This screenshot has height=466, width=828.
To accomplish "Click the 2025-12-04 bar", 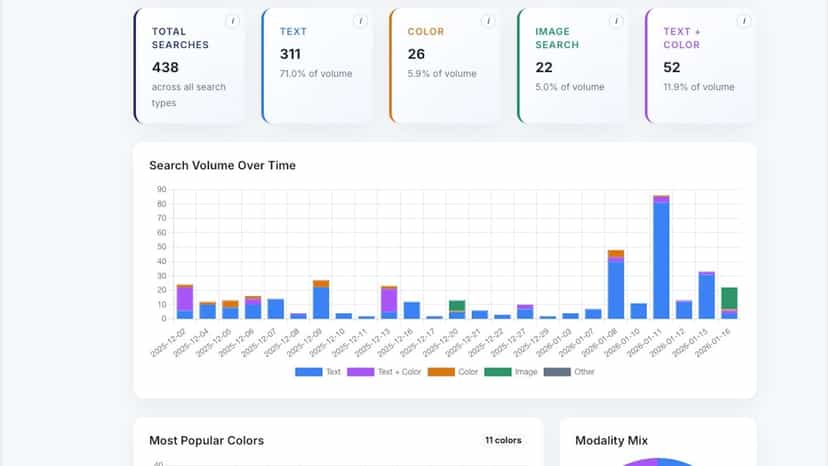I will pyautogui.click(x=208, y=311).
